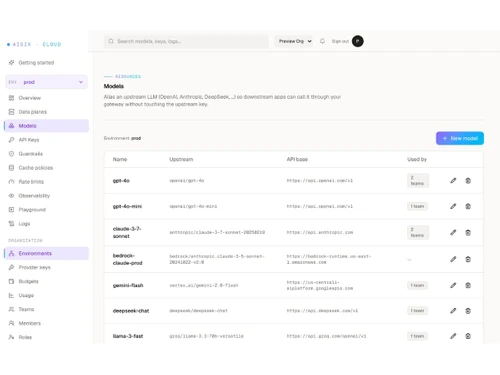500x375 pixels.
Task: Click the AISIX Cloud logo
Action: 34,44
